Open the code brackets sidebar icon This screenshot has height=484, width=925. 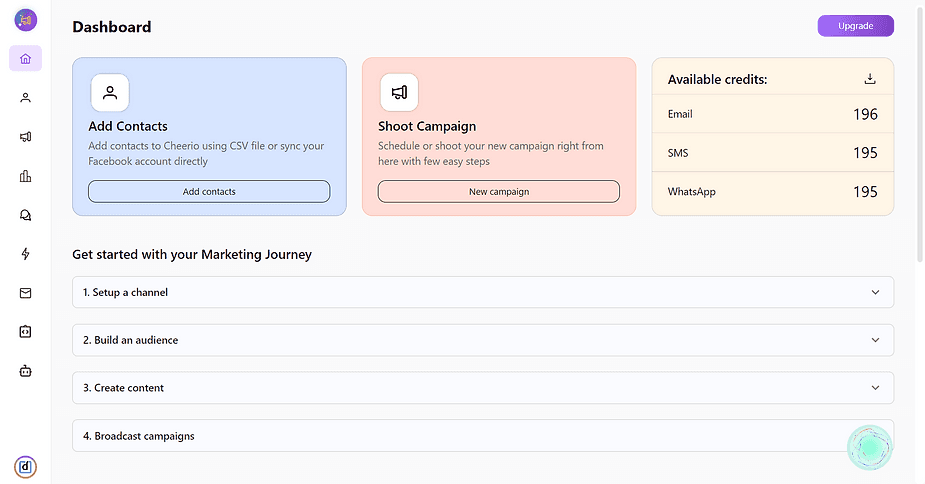coord(25,331)
